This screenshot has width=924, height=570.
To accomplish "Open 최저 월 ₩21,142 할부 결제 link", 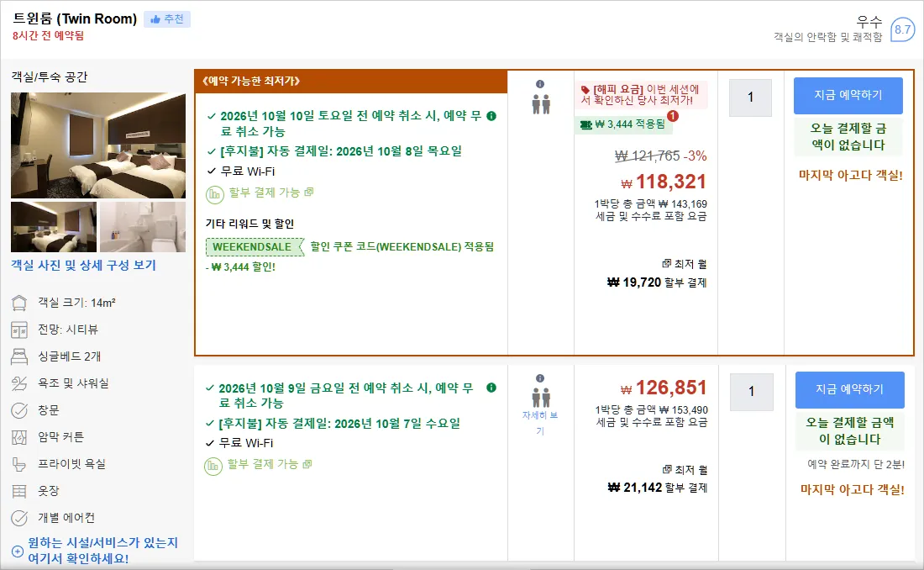I will coord(658,479).
